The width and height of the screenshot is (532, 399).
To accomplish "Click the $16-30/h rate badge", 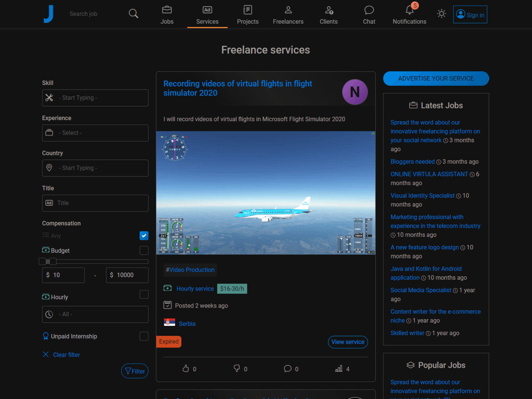I will [x=232, y=289].
